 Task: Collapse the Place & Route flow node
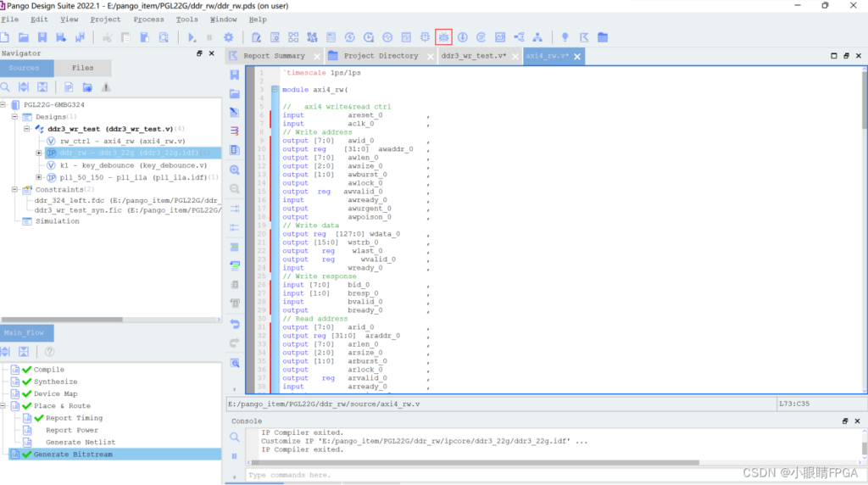pos(4,406)
